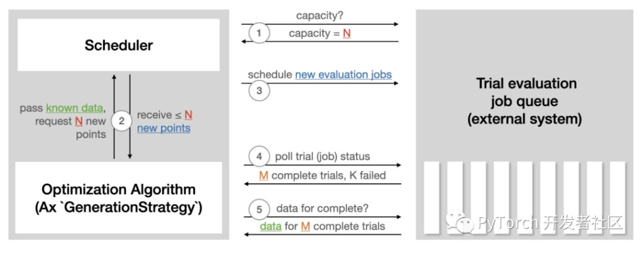The height and width of the screenshot is (253, 644).
Task: Click the 'M complete trials, K failed' label
Action: coord(323,176)
